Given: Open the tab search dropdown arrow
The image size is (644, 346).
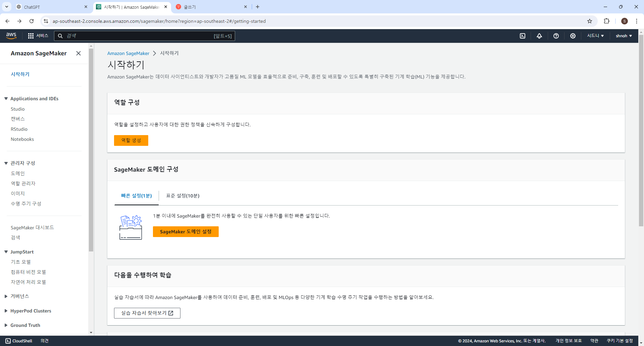Looking at the screenshot, I should (6, 7).
